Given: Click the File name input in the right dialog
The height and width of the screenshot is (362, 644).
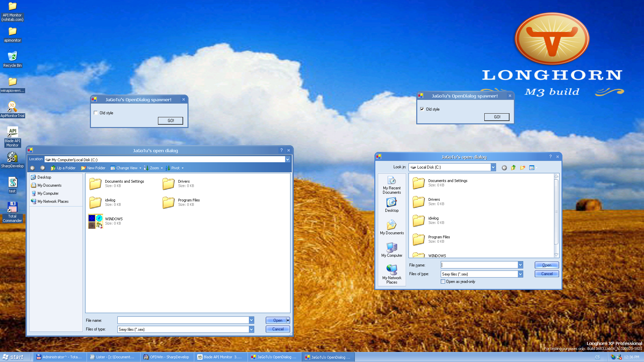Looking at the screenshot, I should coord(479,265).
